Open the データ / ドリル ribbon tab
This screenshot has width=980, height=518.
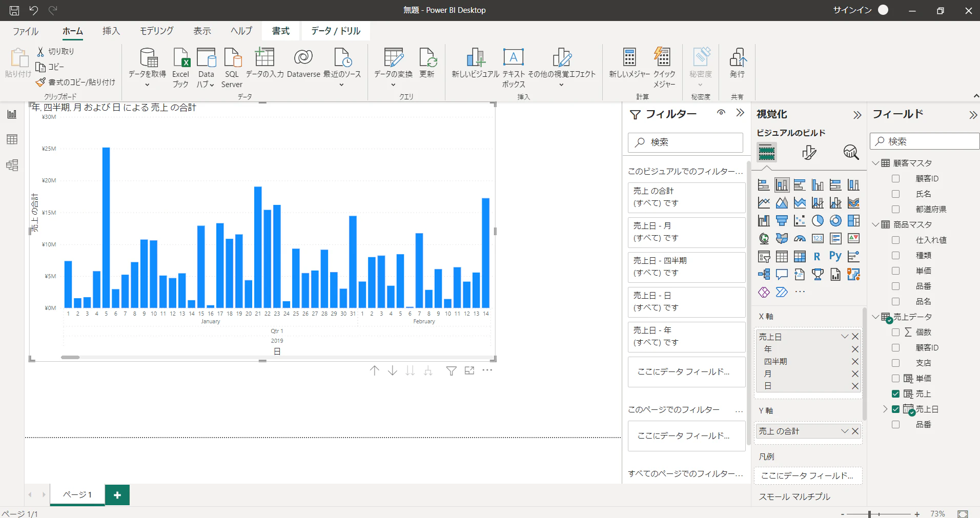point(336,31)
